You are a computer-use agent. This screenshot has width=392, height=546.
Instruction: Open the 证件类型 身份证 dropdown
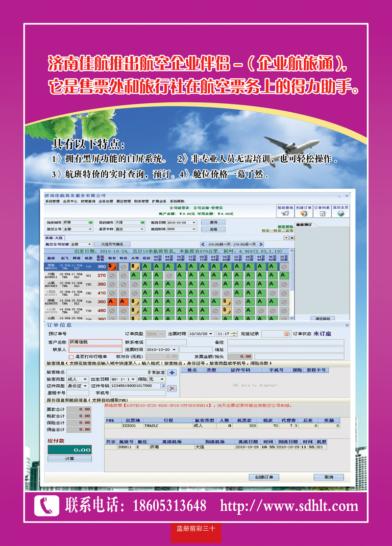85,386
